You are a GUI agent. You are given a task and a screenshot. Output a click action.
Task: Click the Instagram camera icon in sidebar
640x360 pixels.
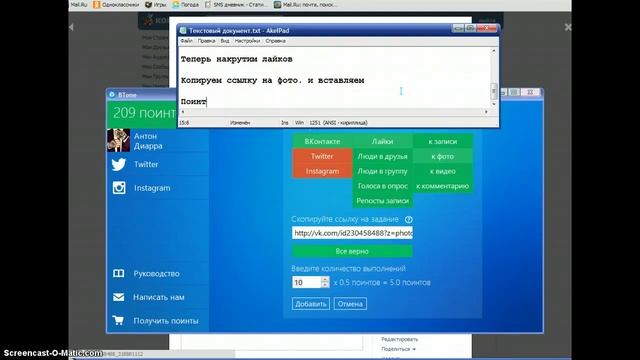click(119, 188)
